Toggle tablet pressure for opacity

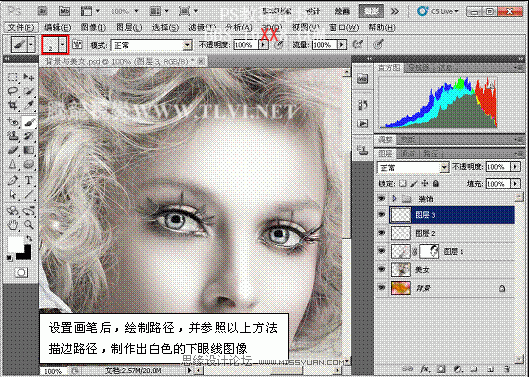[279, 45]
